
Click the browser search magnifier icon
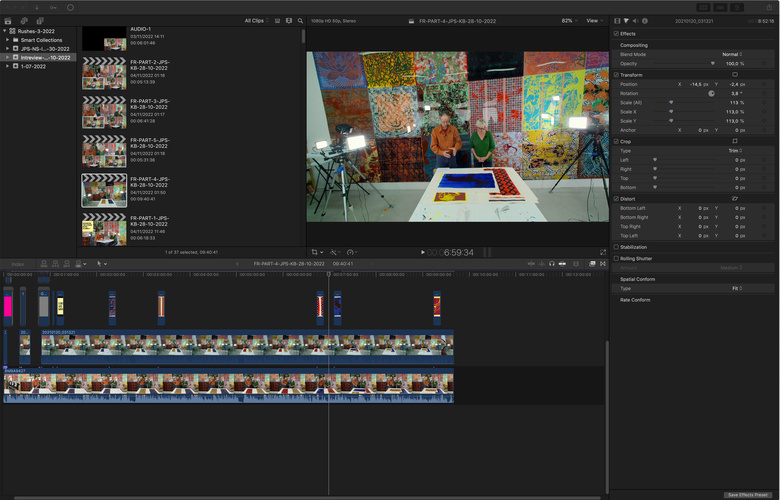299,20
